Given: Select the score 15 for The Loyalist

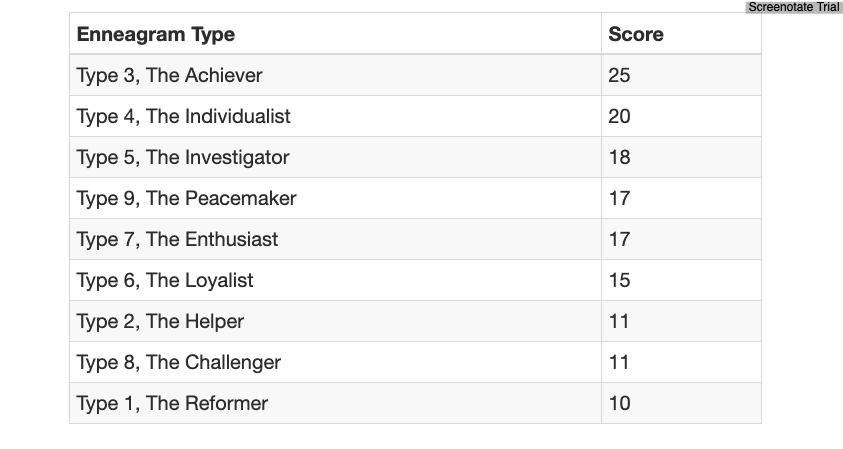Looking at the screenshot, I should (x=619, y=280).
